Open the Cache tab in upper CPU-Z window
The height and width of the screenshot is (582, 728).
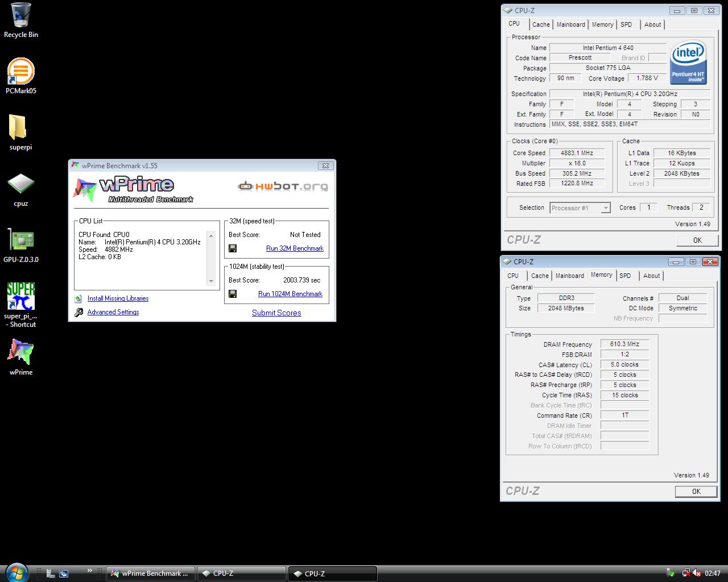541,24
